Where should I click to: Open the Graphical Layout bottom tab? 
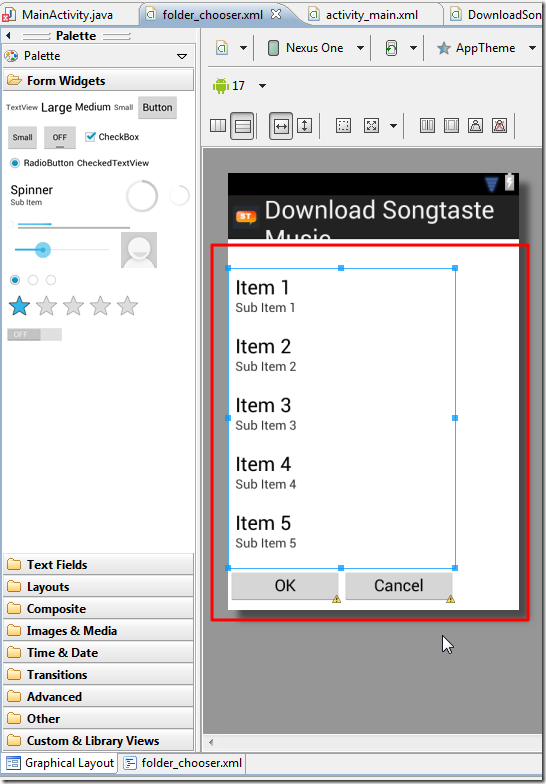tap(60, 763)
